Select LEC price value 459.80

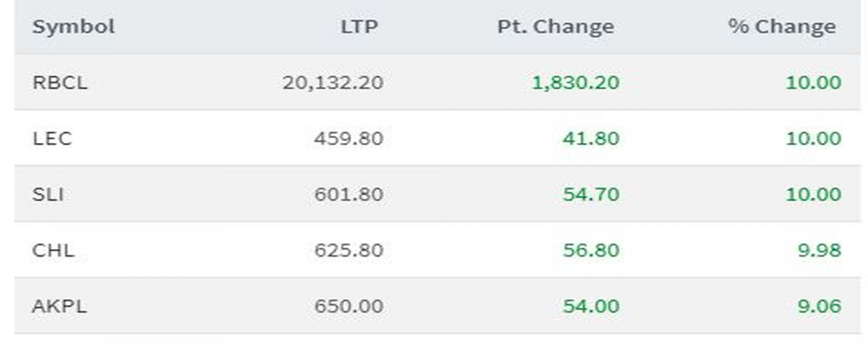pos(348,138)
